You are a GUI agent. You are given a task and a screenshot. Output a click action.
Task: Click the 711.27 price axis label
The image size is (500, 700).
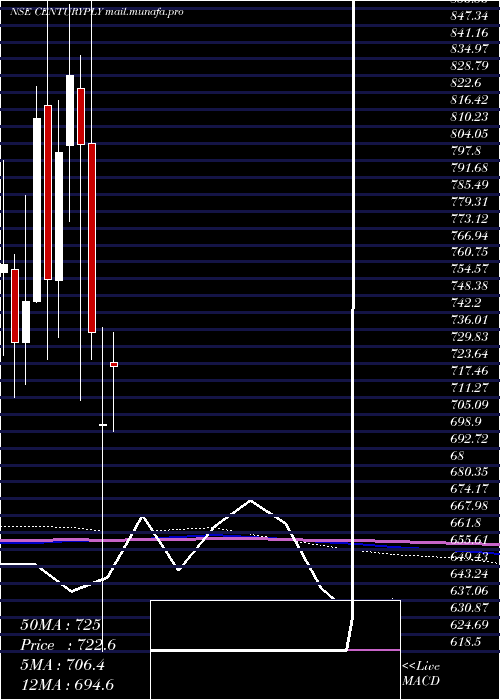[x=469, y=388]
